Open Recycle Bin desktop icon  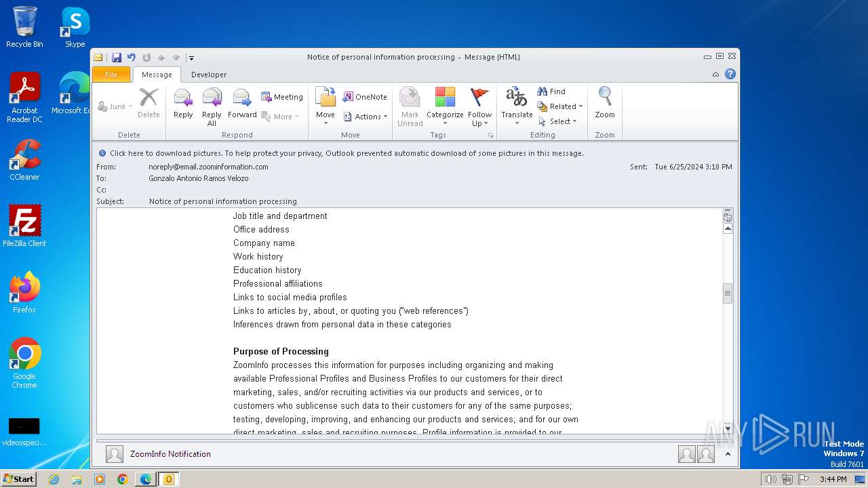pyautogui.click(x=24, y=27)
